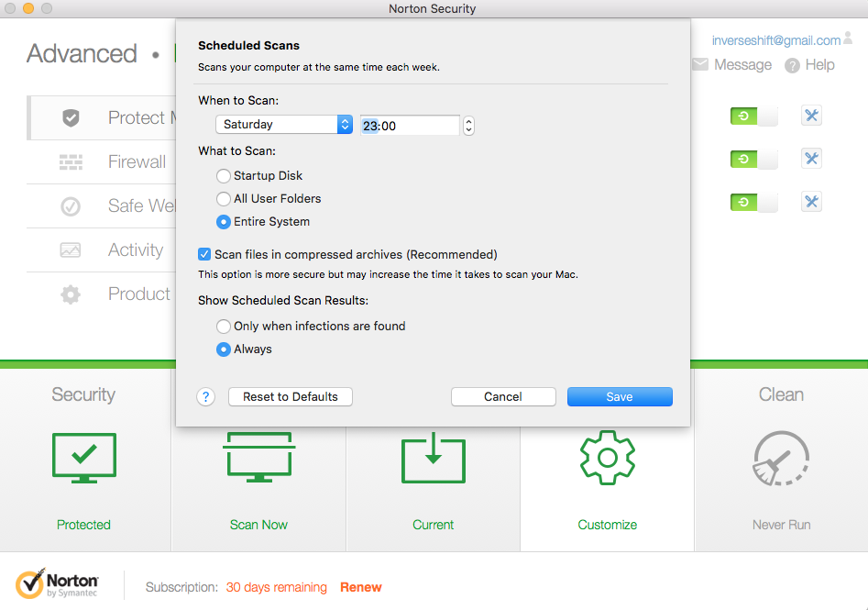Image resolution: width=868 pixels, height=610 pixels.
Task: Open the help question mark in dialog
Action: click(206, 397)
